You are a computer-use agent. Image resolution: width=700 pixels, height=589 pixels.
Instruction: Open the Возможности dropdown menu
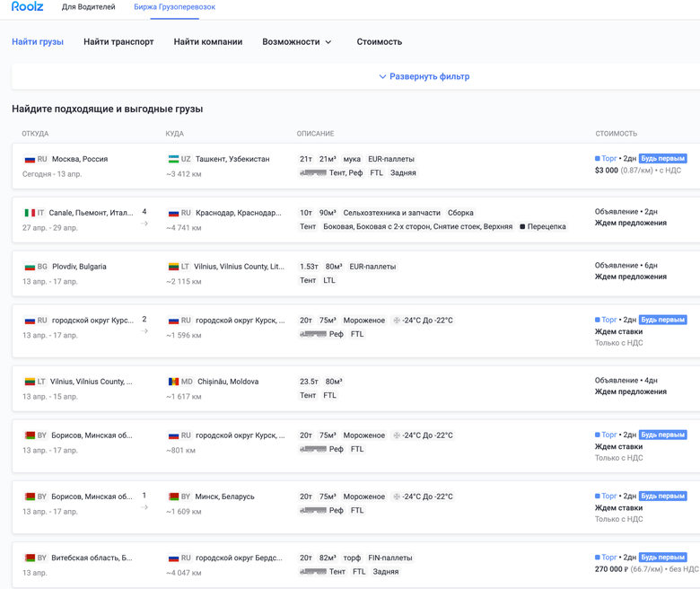tap(297, 41)
